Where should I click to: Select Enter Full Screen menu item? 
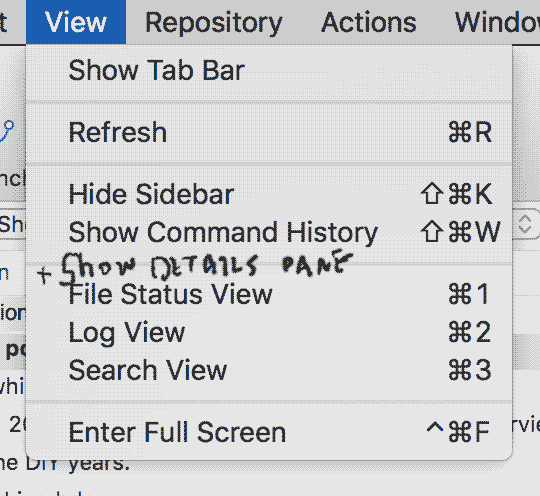(x=269, y=432)
